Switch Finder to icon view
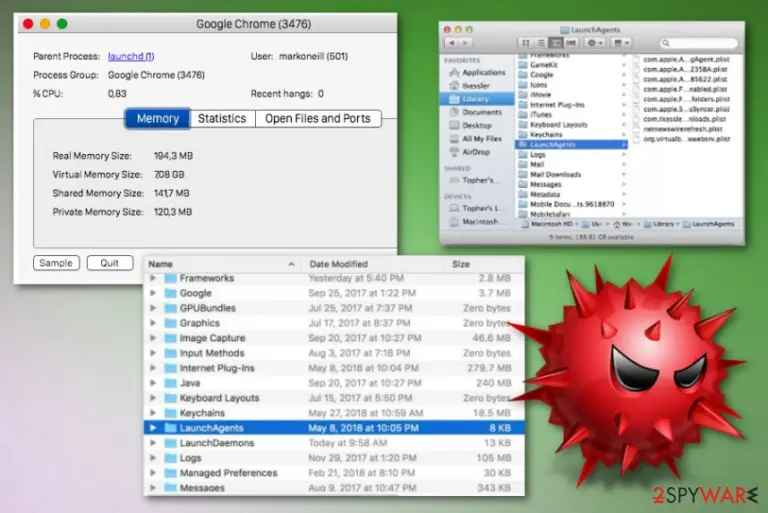 pyautogui.click(x=526, y=43)
